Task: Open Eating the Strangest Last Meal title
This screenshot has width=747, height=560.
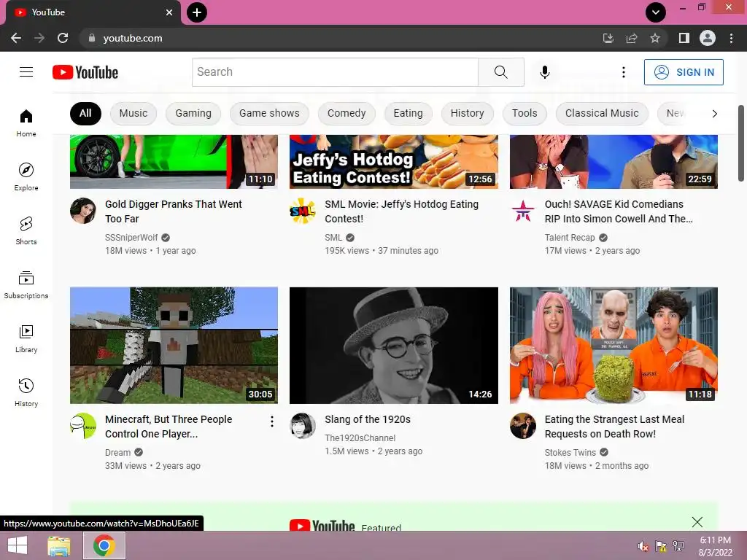Action: coord(614,427)
